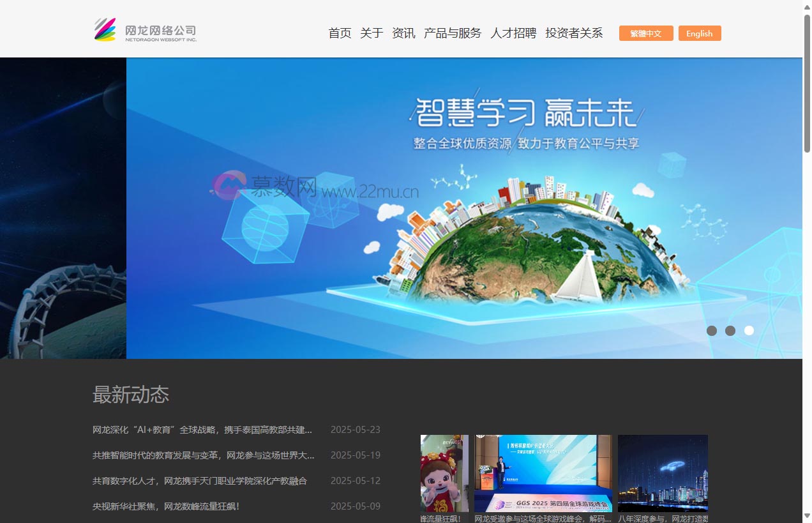The image size is (812, 523).
Task: Select the first carousel indicator dot
Action: (x=712, y=331)
